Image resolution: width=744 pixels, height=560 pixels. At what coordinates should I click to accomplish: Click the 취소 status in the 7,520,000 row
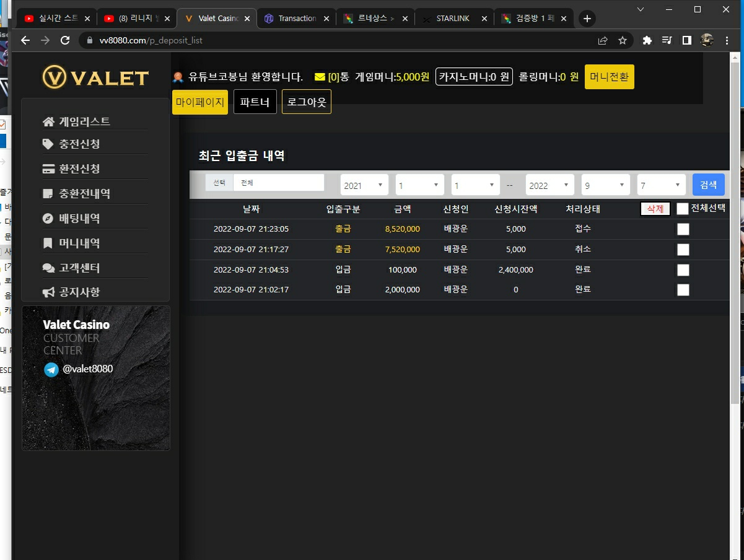point(583,249)
